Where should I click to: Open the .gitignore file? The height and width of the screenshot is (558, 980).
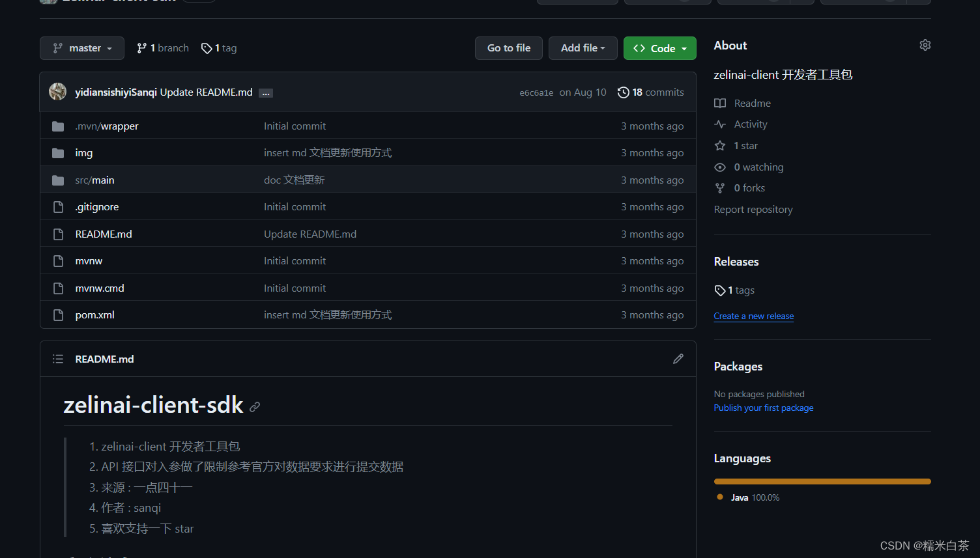click(x=97, y=207)
